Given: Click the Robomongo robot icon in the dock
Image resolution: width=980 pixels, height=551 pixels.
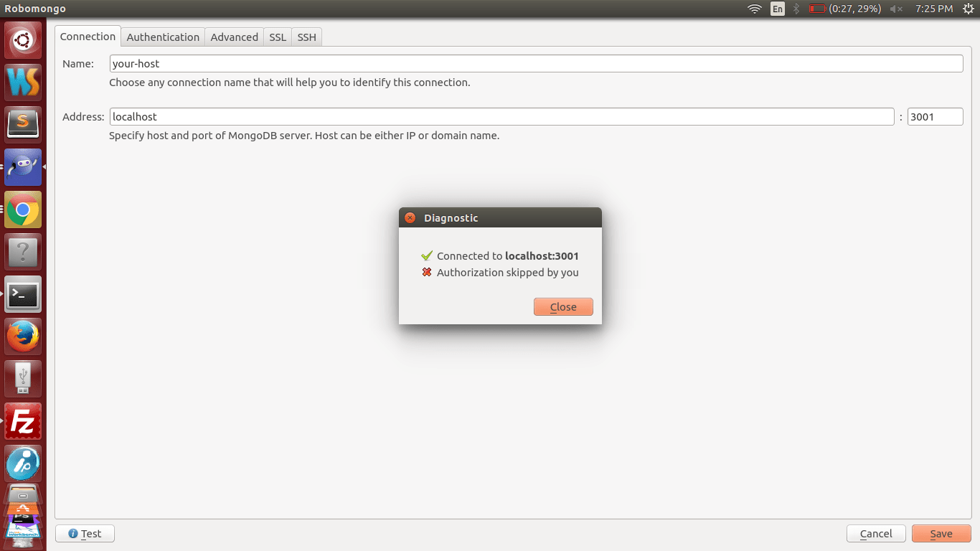Looking at the screenshot, I should pyautogui.click(x=23, y=167).
